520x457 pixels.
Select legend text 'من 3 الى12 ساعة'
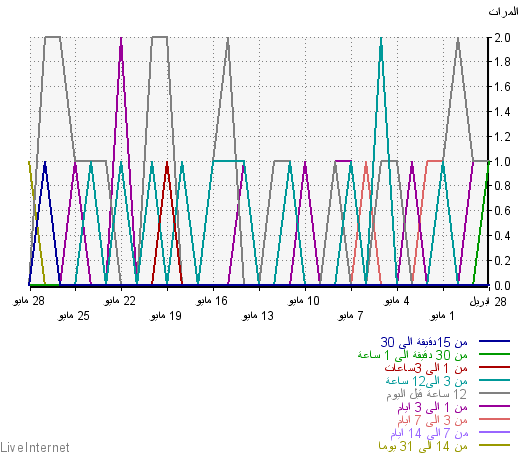coord(427,381)
